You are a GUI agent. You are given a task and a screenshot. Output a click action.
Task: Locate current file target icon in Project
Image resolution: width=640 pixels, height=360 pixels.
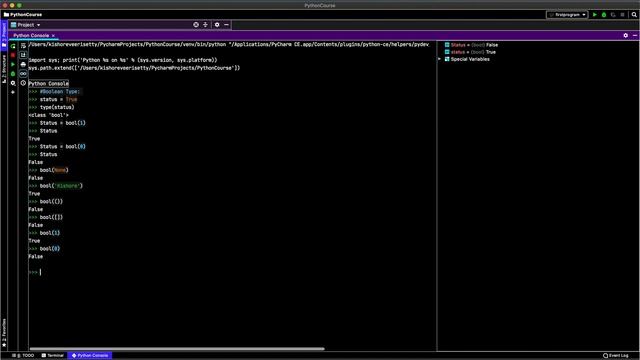(x=196, y=25)
